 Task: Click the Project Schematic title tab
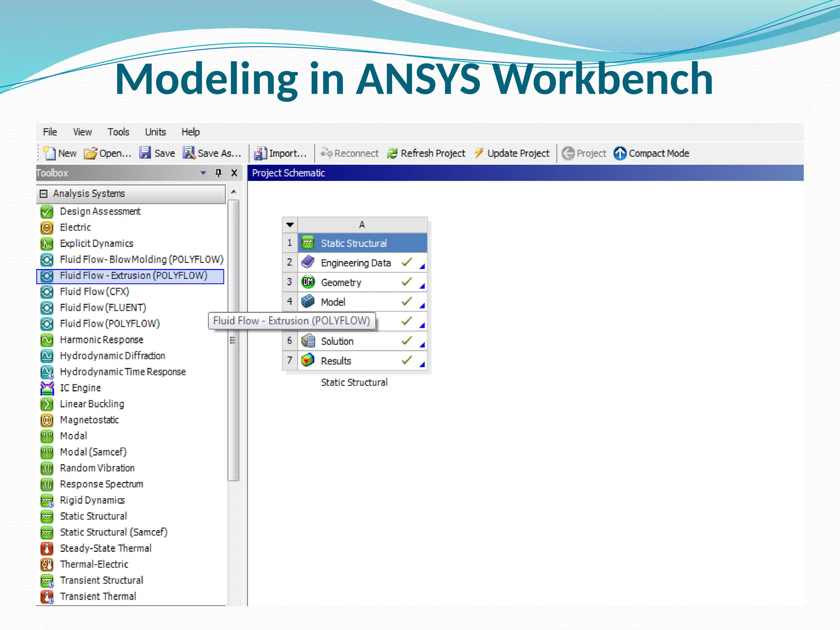[288, 173]
